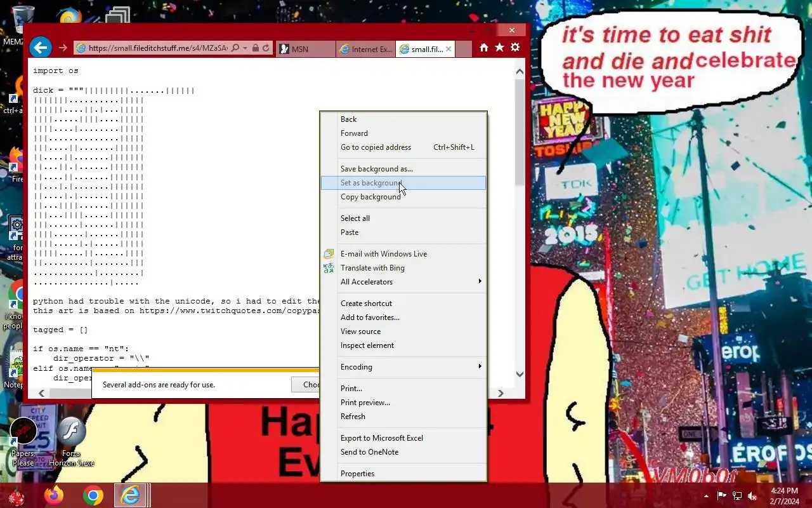
Task: Choose Paste in the context menu
Action: click(x=403, y=232)
